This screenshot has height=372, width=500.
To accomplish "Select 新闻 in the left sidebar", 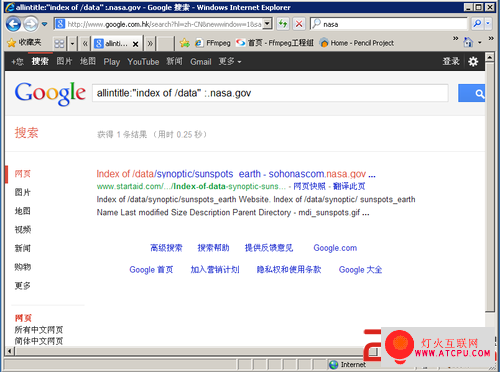I will click(x=23, y=248).
